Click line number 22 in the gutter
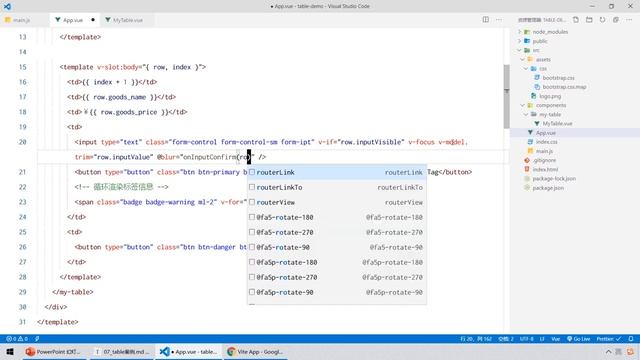Screen dimensions: 640x360 [x=22, y=187]
